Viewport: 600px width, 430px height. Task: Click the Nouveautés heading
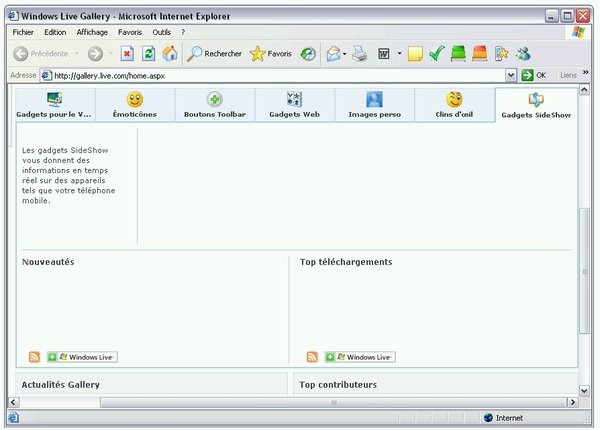click(48, 262)
